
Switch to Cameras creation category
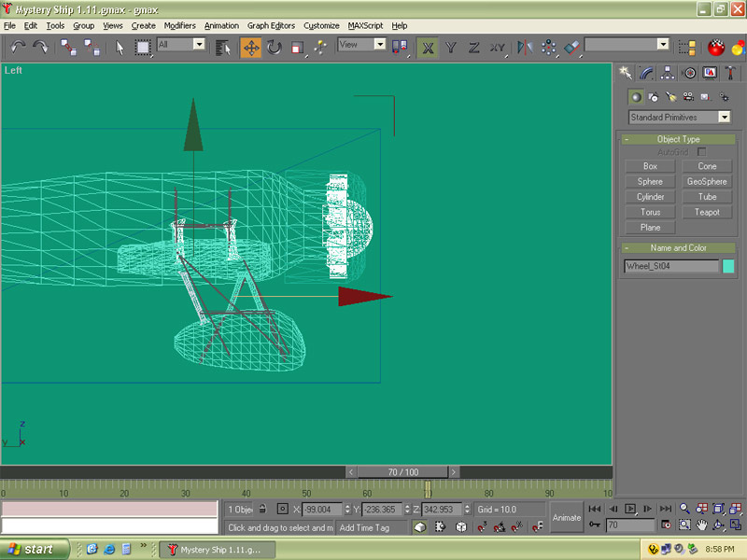point(688,97)
